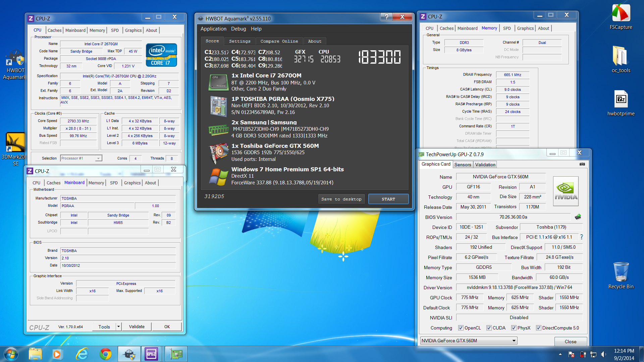Open the GPU-Z Validation tab
The width and height of the screenshot is (644, 362).
coord(485,165)
